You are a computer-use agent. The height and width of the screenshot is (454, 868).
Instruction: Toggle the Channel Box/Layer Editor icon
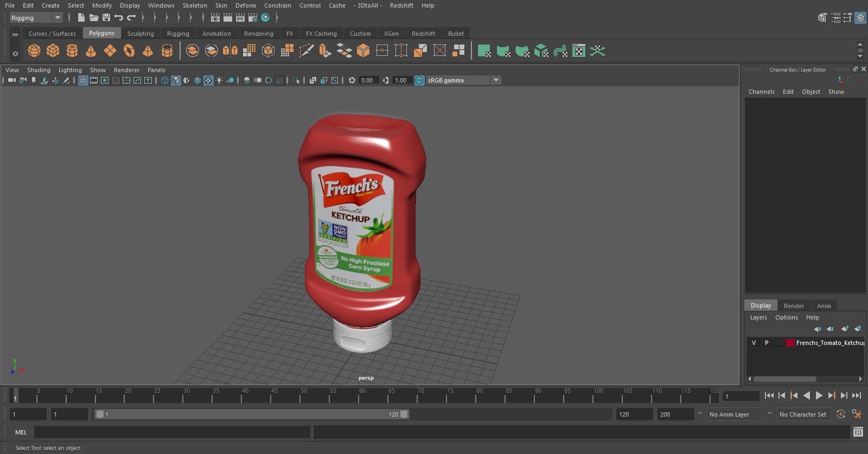click(x=860, y=18)
